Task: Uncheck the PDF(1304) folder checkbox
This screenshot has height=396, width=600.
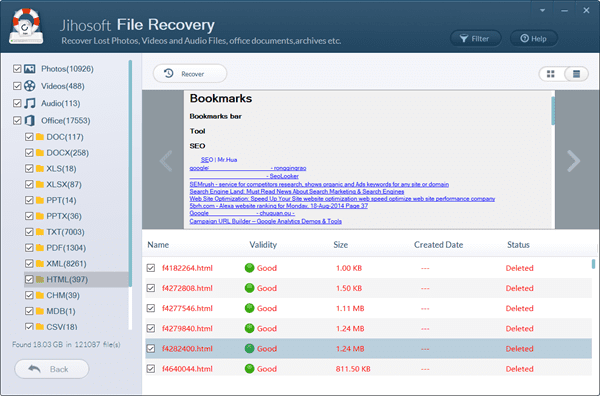Action: pyautogui.click(x=29, y=248)
